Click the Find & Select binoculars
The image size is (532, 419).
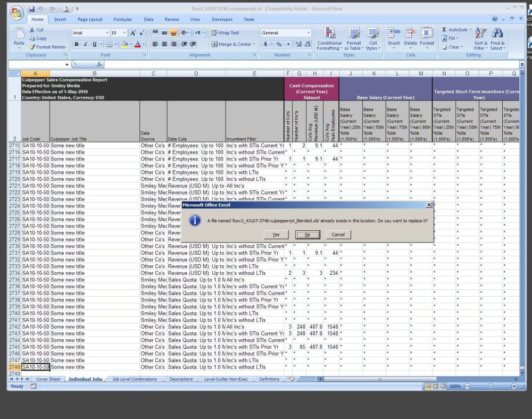pos(497,33)
